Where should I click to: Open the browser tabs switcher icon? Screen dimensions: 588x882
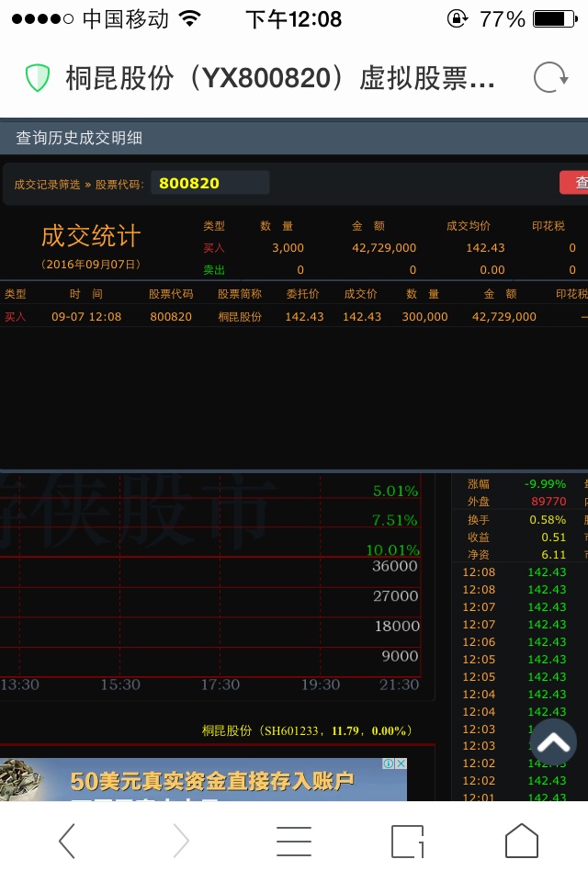(407, 841)
